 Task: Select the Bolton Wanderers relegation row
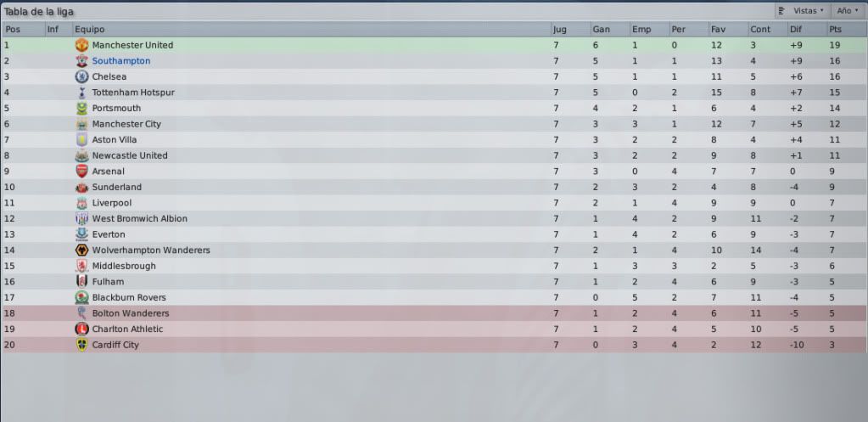click(x=434, y=313)
